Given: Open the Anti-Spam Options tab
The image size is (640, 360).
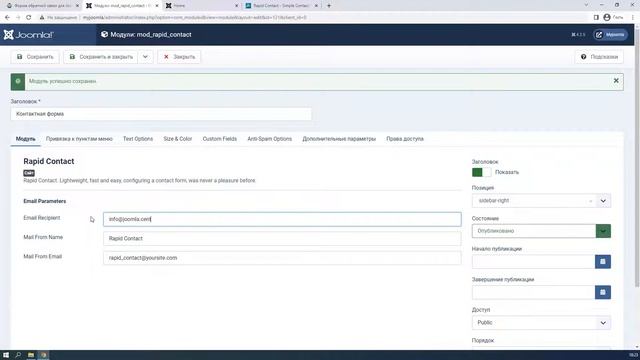Looking at the screenshot, I should tap(269, 139).
